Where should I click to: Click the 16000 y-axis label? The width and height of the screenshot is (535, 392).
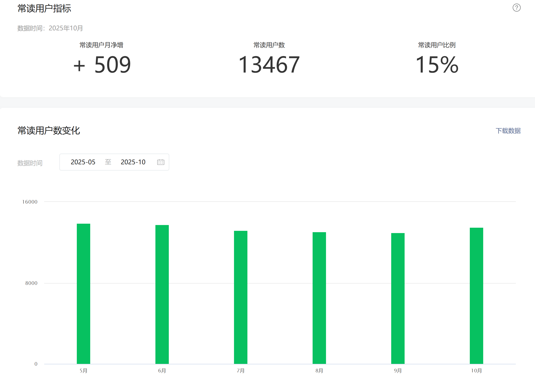click(30, 202)
